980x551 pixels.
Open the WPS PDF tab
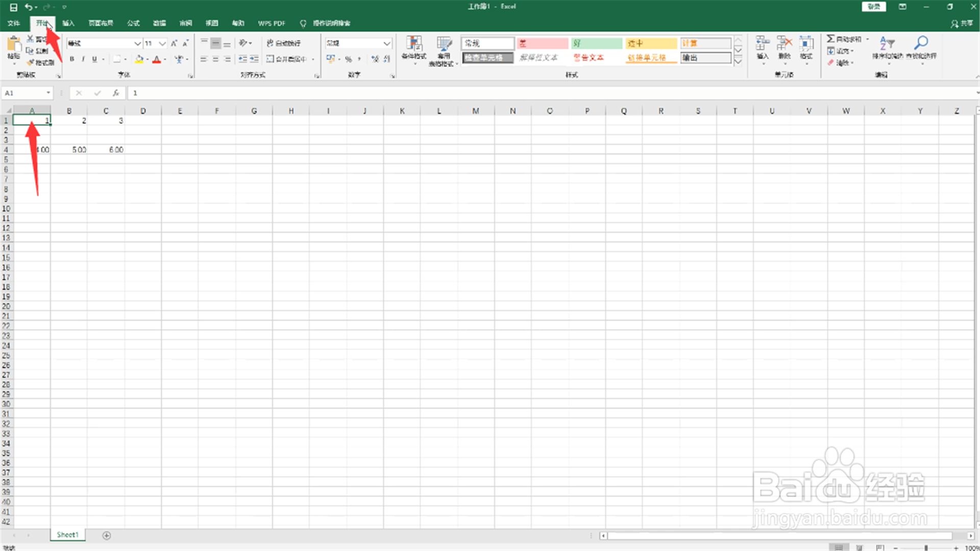272,23
